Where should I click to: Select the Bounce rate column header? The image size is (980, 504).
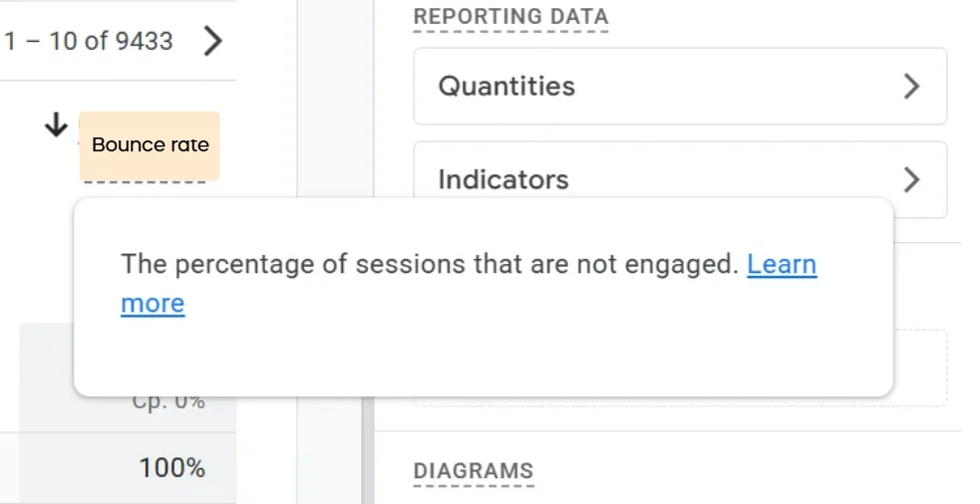tap(150, 145)
